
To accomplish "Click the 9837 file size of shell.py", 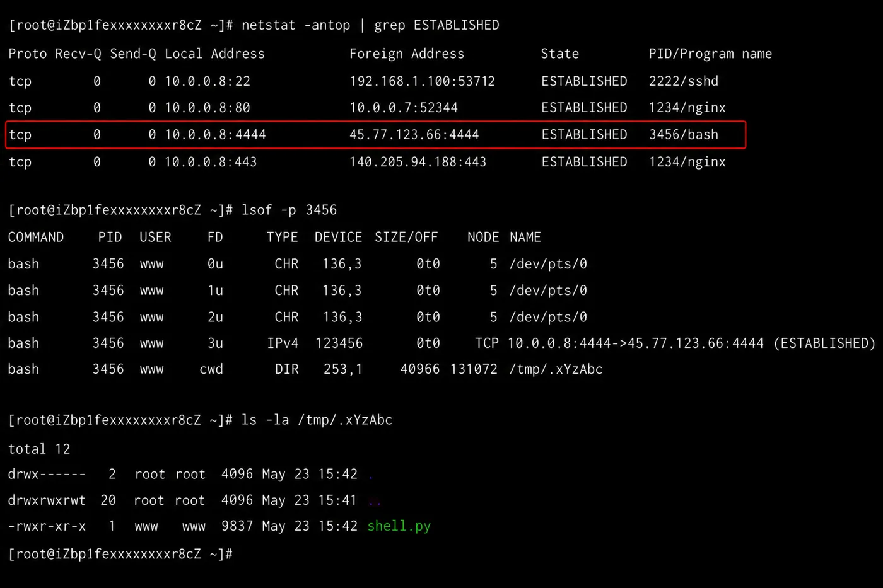I will point(237,526).
